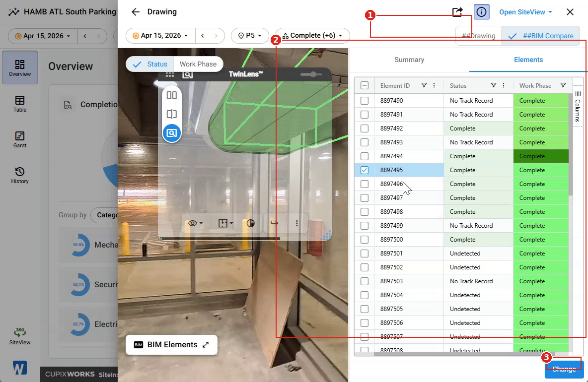Select split compare view in TwinLens
The width and height of the screenshot is (588, 382).
click(172, 114)
